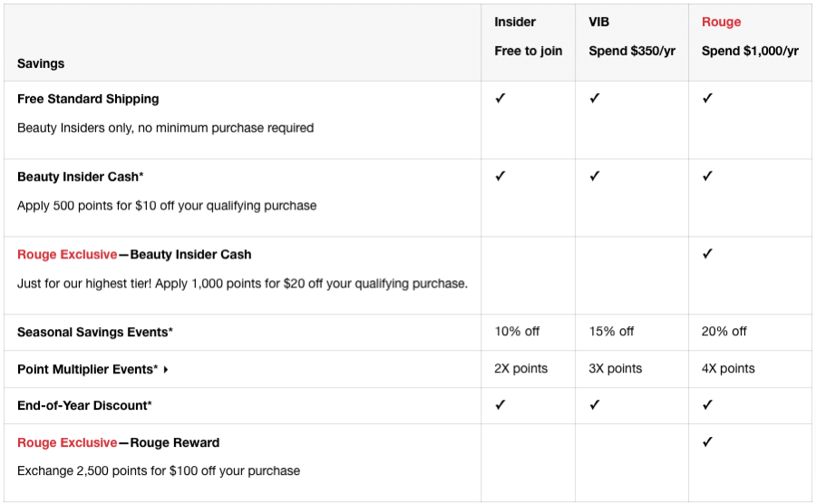Click the 4X points Rouge cell
Viewport: 816px width, 504px height.
point(728,369)
